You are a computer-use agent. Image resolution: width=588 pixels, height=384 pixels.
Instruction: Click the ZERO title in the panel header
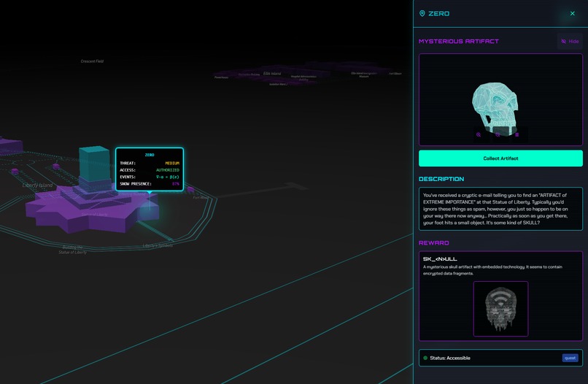point(438,14)
